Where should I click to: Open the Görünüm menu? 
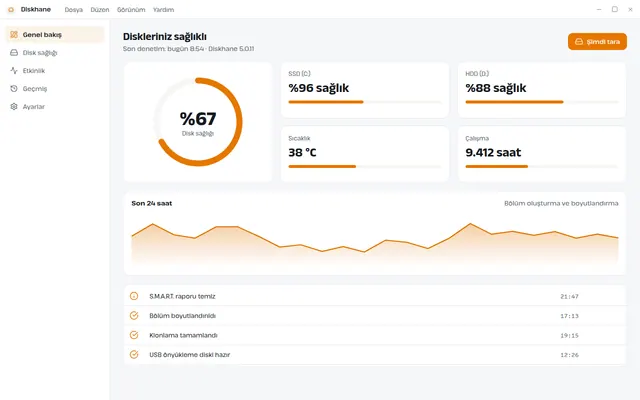(x=131, y=9)
